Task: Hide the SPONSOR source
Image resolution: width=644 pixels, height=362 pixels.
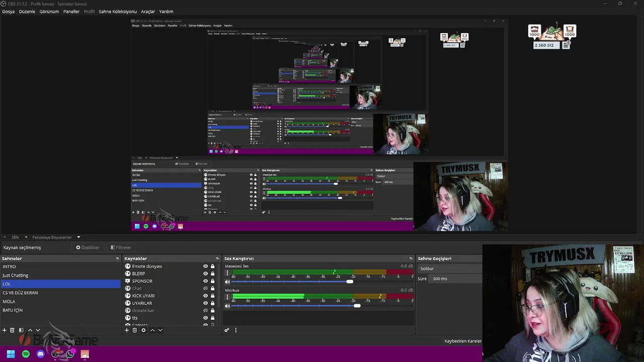Action: 205,281
